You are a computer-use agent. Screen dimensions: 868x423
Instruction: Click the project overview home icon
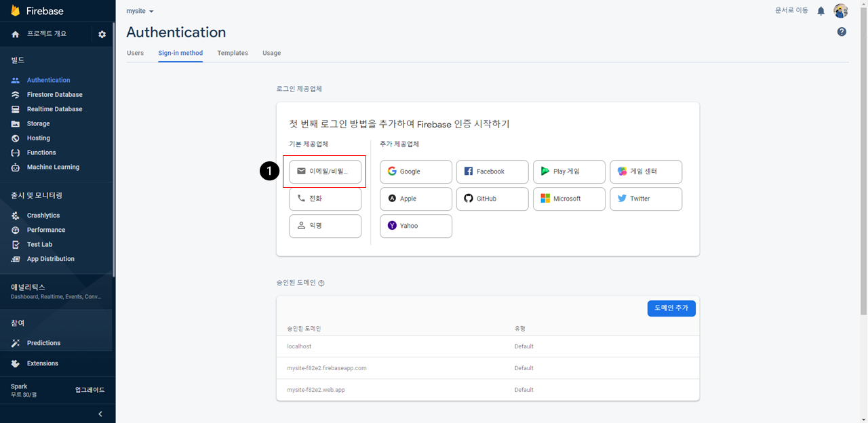(16, 34)
